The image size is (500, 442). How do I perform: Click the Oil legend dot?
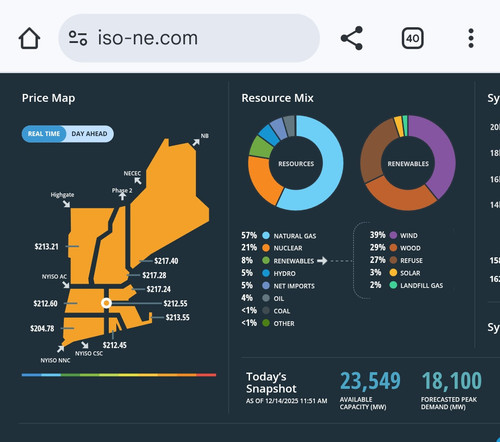point(266,298)
